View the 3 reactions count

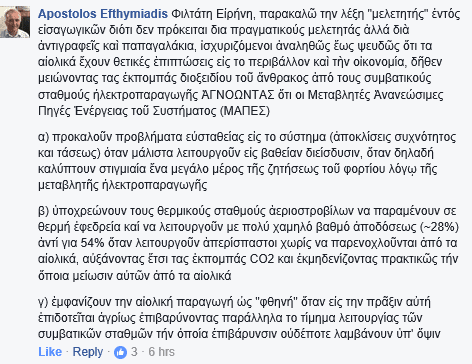tap(134, 352)
